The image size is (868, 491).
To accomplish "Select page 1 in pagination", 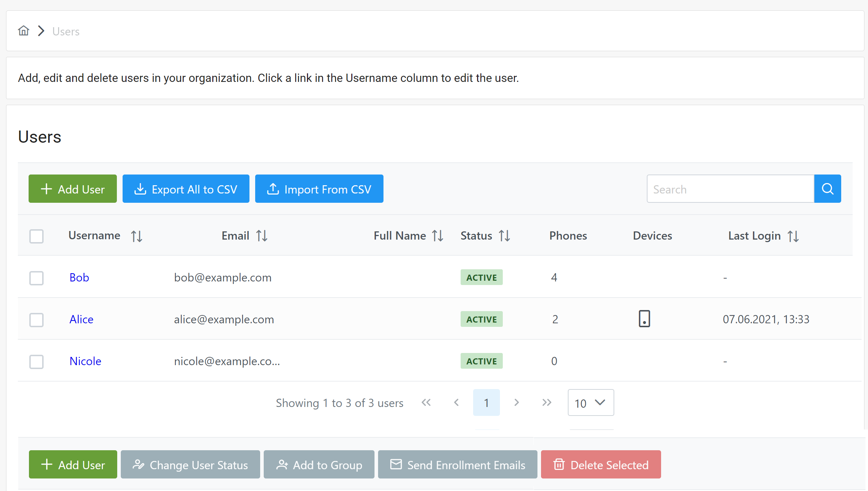I will click(486, 403).
